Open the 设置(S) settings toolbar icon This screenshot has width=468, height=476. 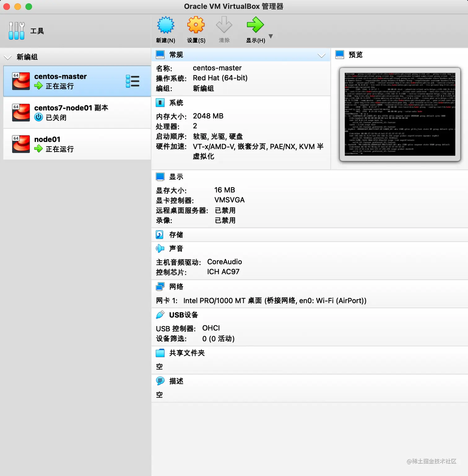(x=196, y=24)
